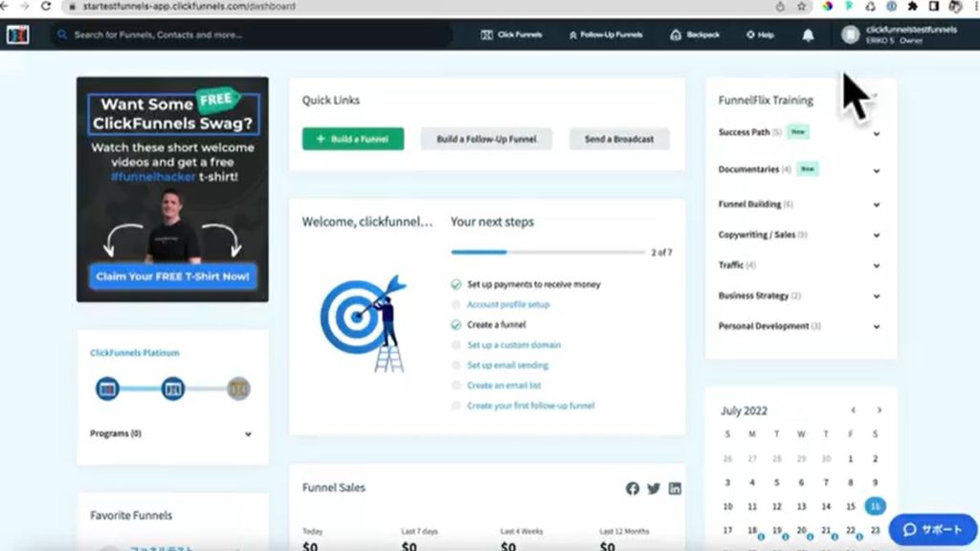Reload the page with browser refresh icon
This screenshot has width=980, height=551.
click(x=45, y=7)
